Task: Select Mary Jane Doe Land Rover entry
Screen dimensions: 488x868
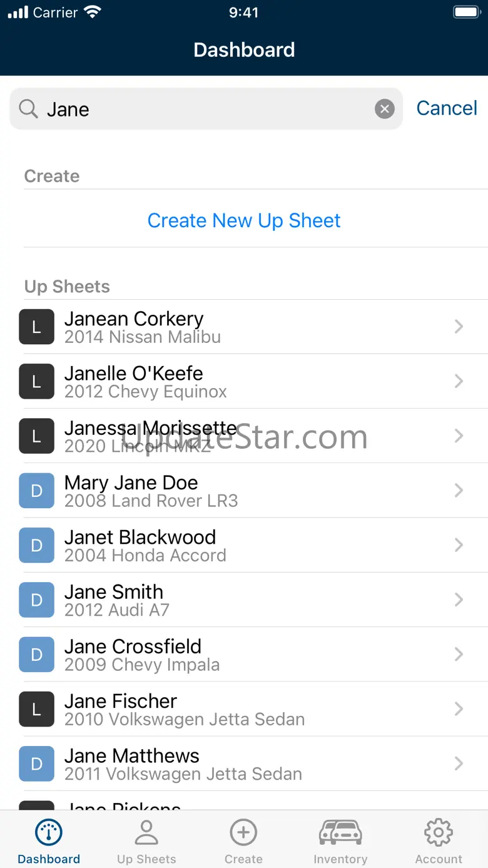Action: 244,491
